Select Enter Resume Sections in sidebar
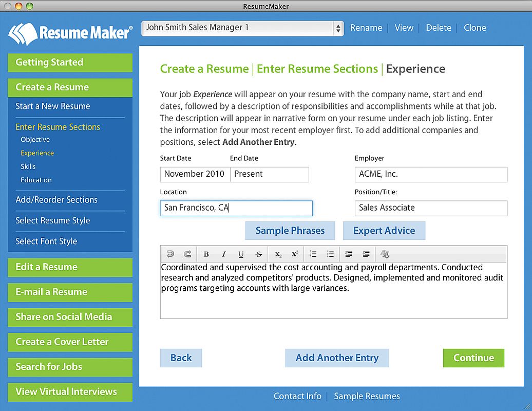Screen dimensions: 532x411 [58, 127]
